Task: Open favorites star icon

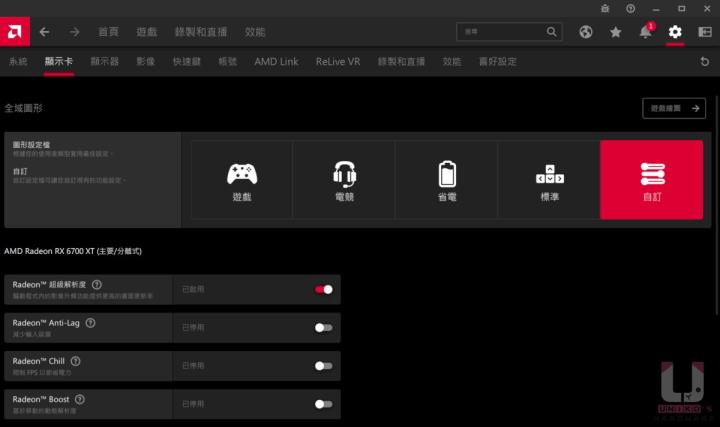Action: point(616,32)
